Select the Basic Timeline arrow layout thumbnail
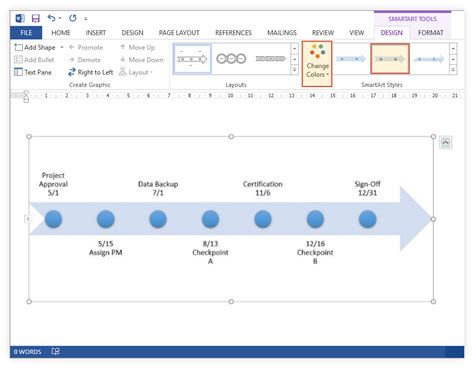Image resolution: width=474 pixels, height=368 pixels. click(192, 59)
